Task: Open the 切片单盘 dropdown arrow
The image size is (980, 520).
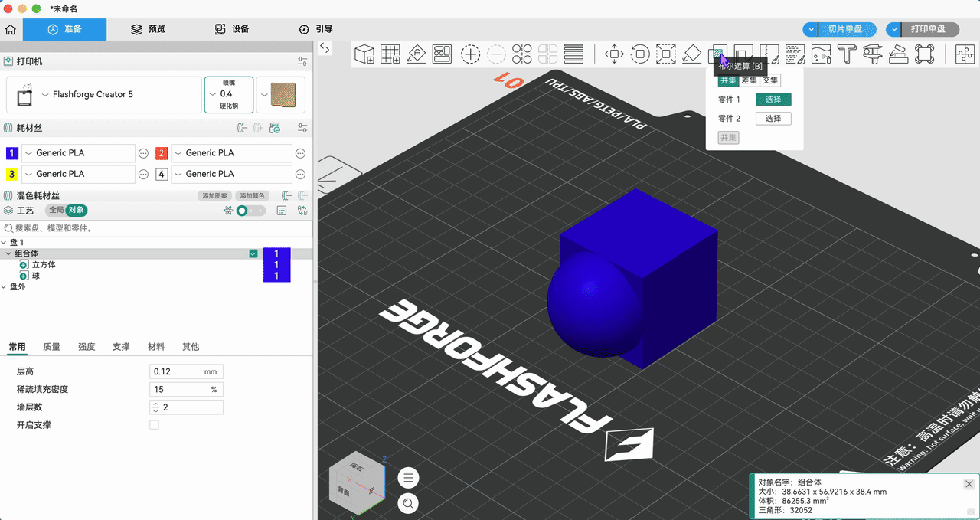Action: [812, 29]
